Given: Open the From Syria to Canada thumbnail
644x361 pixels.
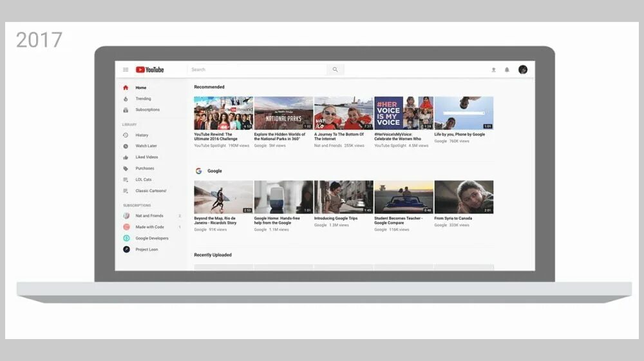Looking at the screenshot, I should (x=464, y=197).
